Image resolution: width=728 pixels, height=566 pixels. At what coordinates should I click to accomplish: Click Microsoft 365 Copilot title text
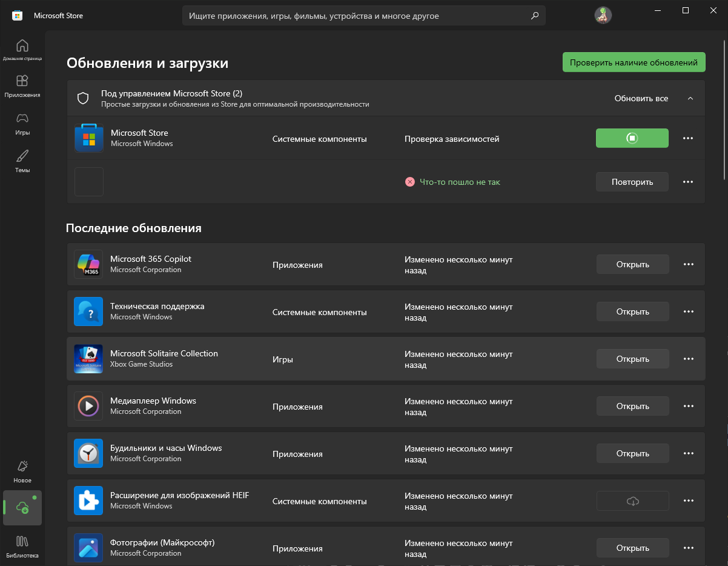pyautogui.click(x=151, y=259)
